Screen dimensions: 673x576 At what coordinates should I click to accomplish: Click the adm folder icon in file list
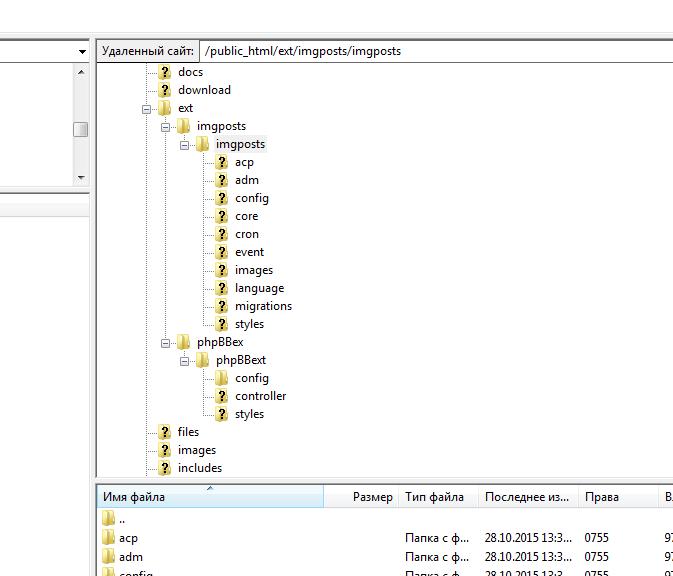[108, 557]
